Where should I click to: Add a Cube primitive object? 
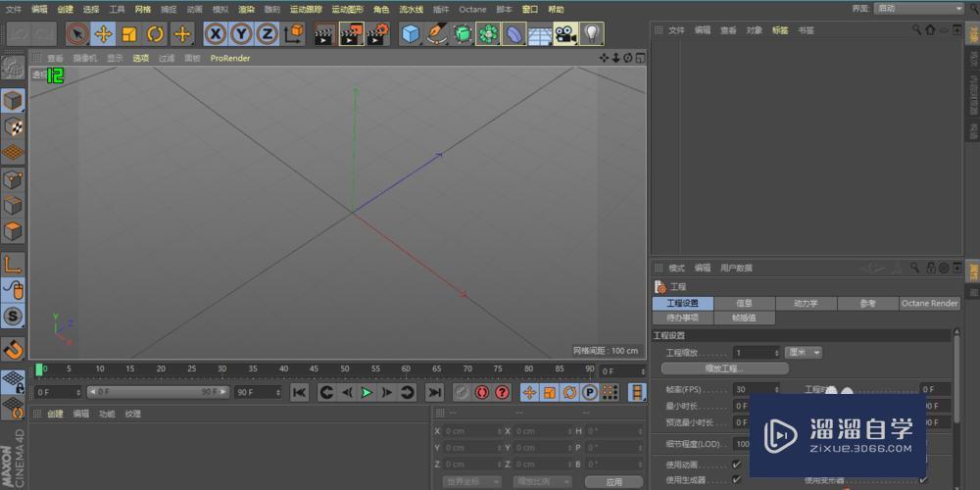[x=411, y=33]
